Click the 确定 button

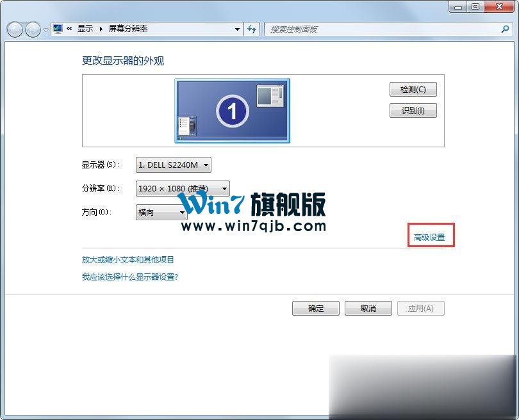click(316, 308)
